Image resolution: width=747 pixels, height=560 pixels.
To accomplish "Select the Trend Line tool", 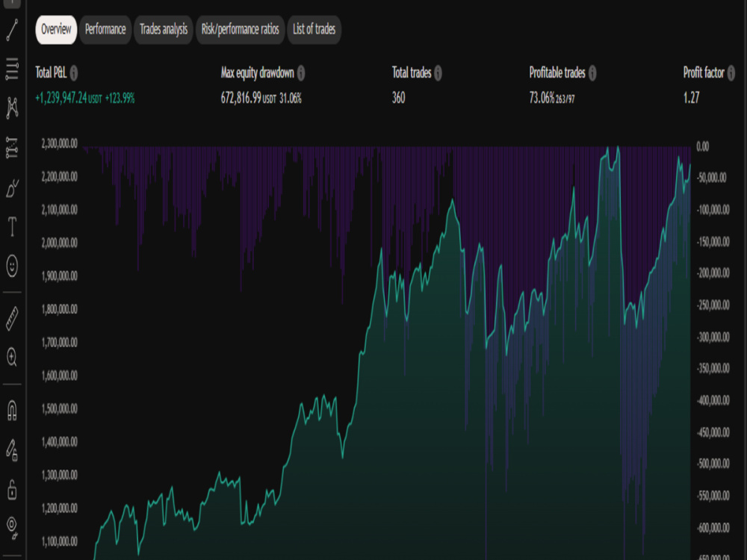I will click(x=10, y=31).
